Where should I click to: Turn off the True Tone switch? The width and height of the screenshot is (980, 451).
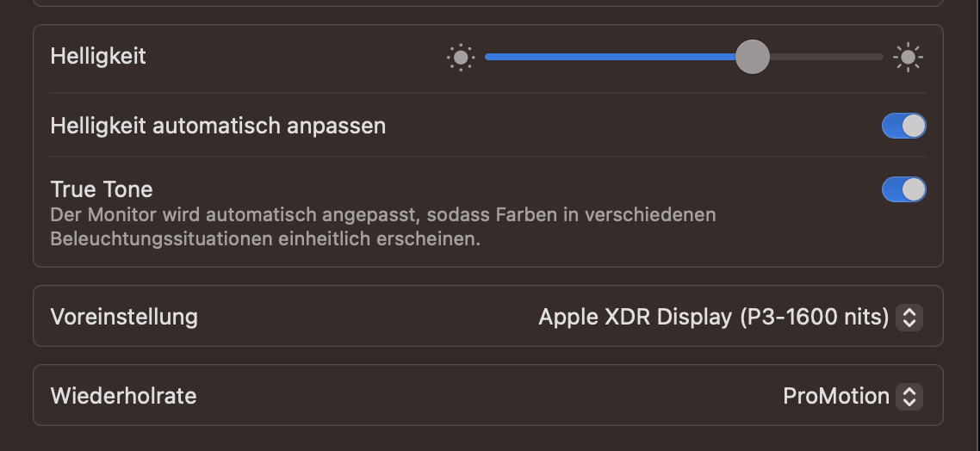click(x=903, y=189)
